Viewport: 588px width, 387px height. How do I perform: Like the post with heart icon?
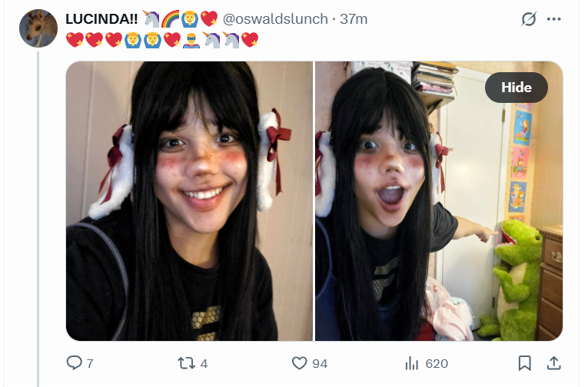[x=299, y=363]
